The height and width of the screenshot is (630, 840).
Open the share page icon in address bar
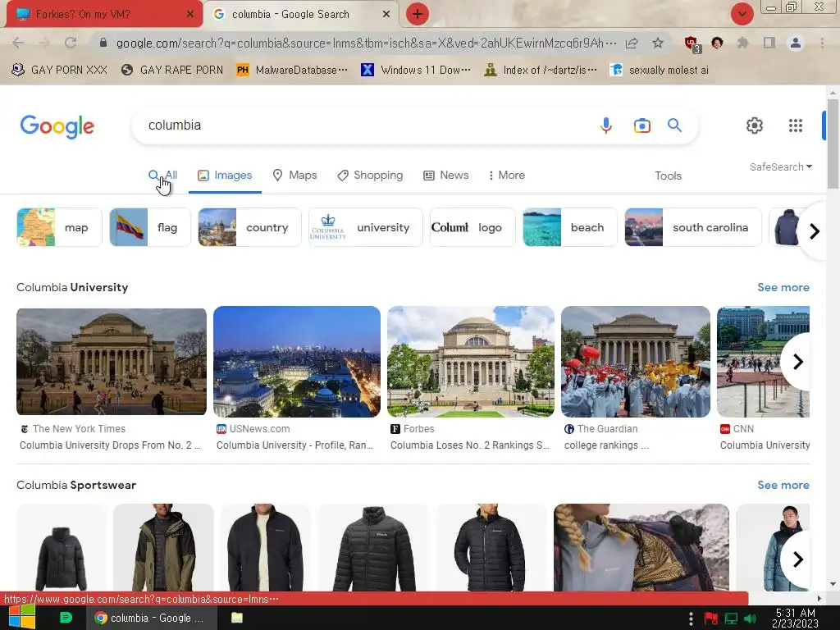pyautogui.click(x=632, y=43)
